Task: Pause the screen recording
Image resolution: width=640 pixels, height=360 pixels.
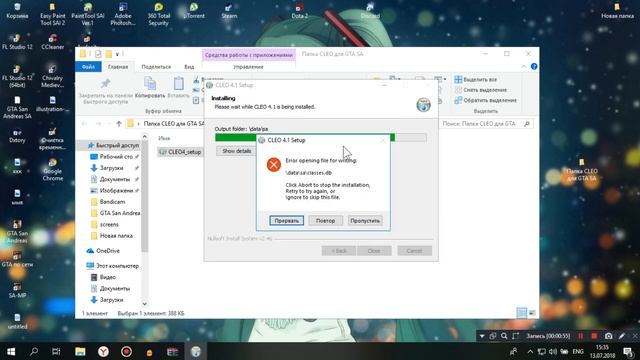Action: [580, 336]
